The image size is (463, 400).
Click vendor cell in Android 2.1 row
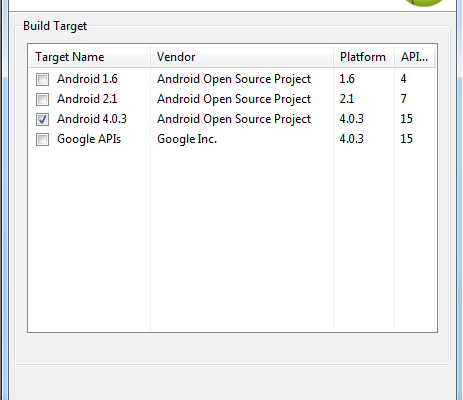[x=234, y=99]
